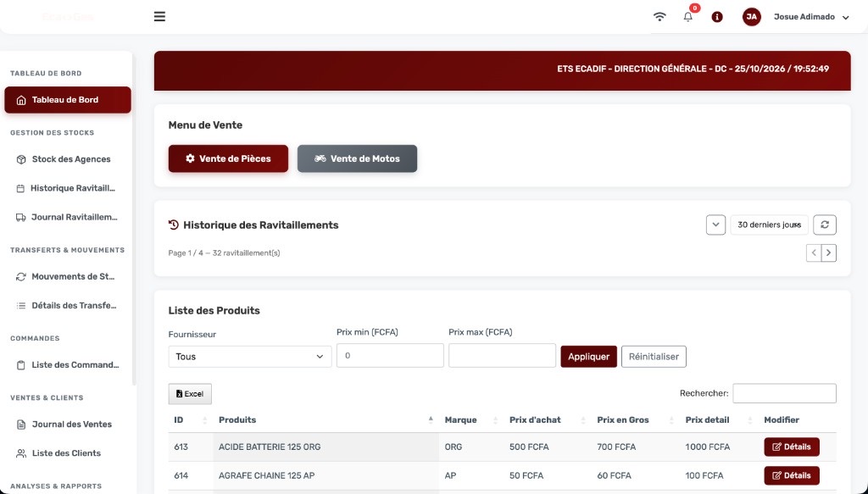Click the Vente de Motos button

(357, 158)
